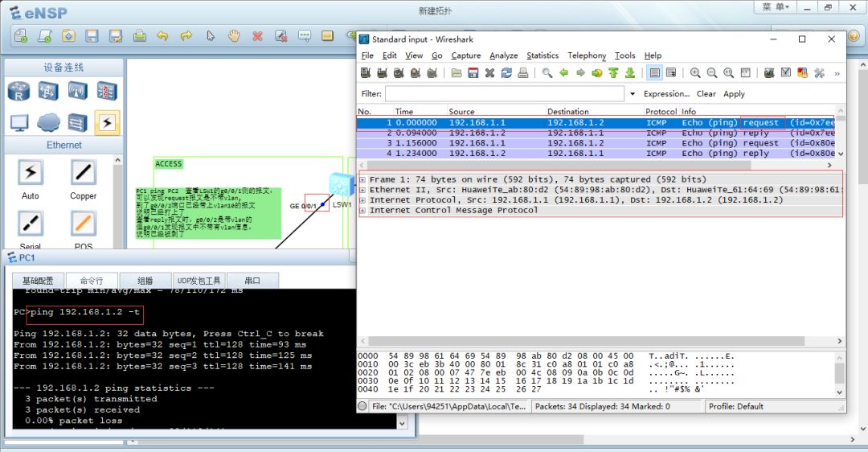Click Wireshark save capture file icon

[x=473, y=72]
